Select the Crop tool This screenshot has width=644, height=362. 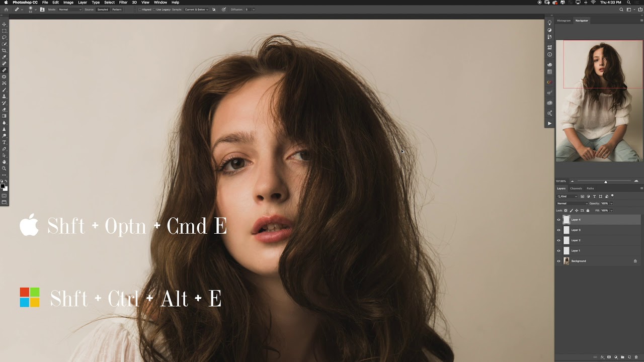coord(4,50)
